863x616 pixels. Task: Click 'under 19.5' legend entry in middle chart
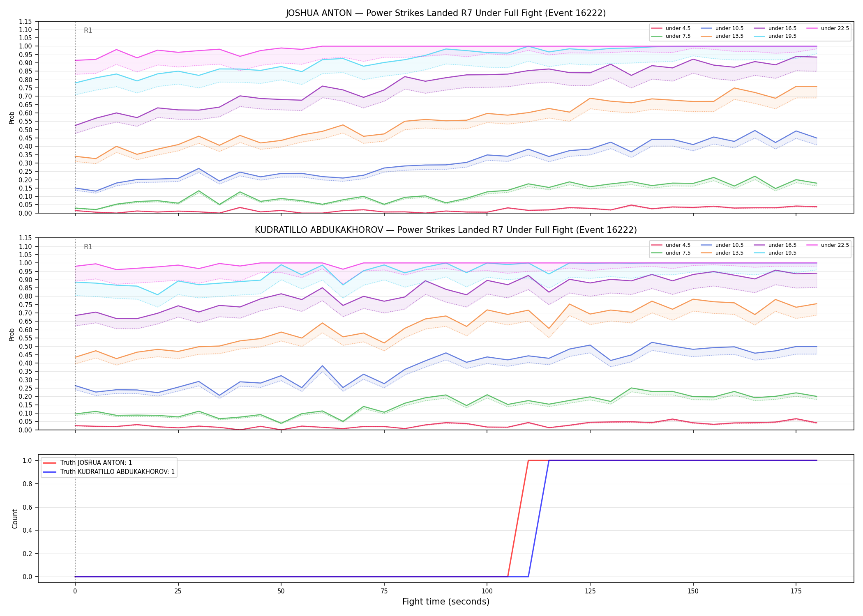[x=775, y=253]
